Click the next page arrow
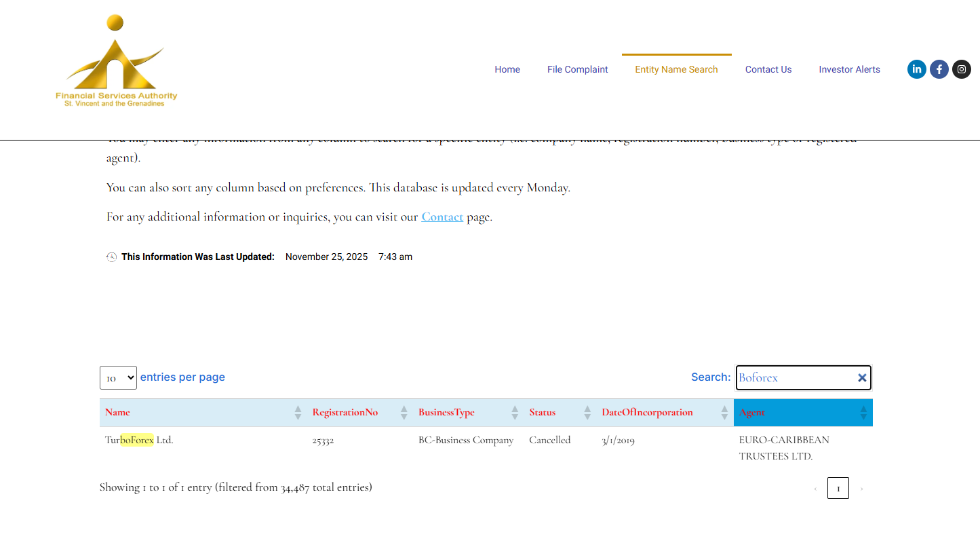 (861, 488)
